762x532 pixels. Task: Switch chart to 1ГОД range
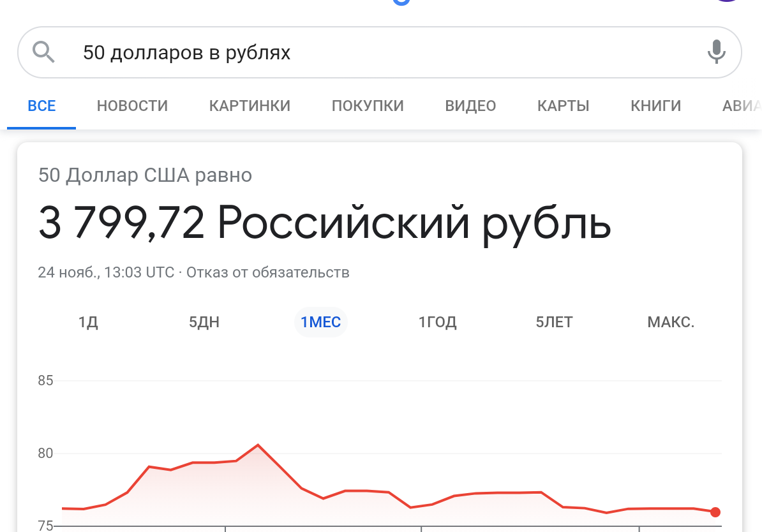[437, 322]
